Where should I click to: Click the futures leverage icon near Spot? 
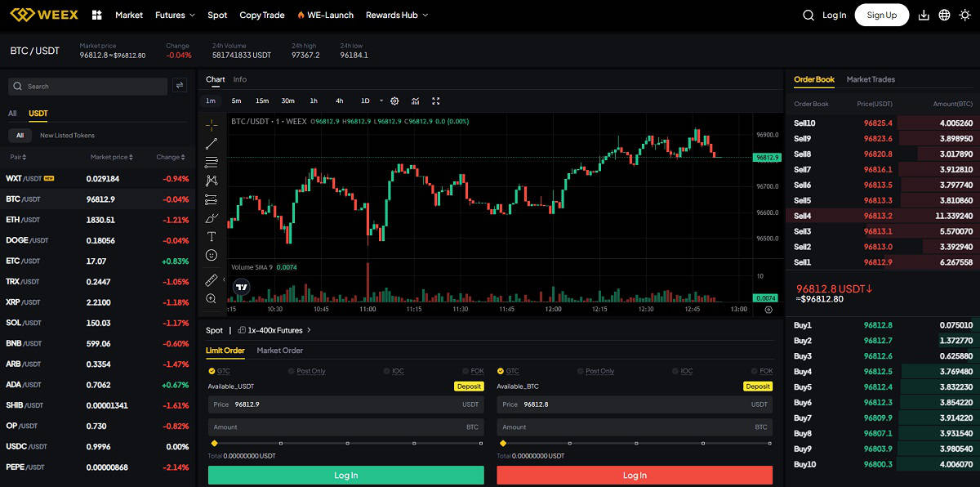pos(242,330)
